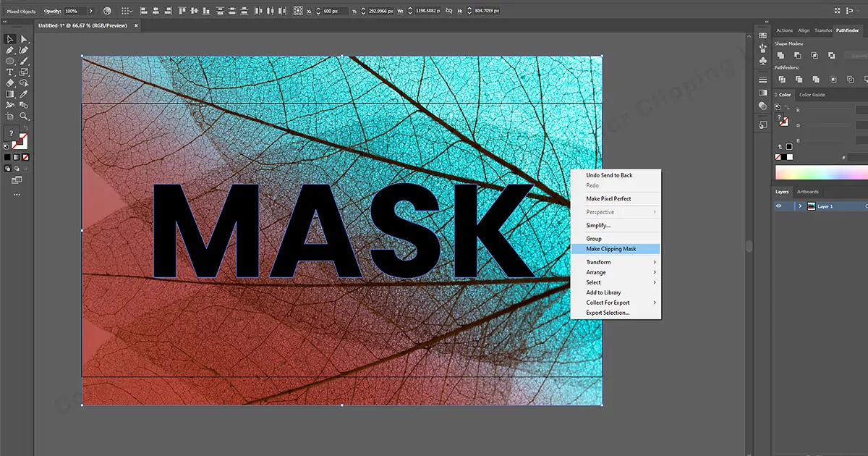Image resolution: width=868 pixels, height=456 pixels.
Task: Click the Divide pathfinder icon
Action: [782, 78]
